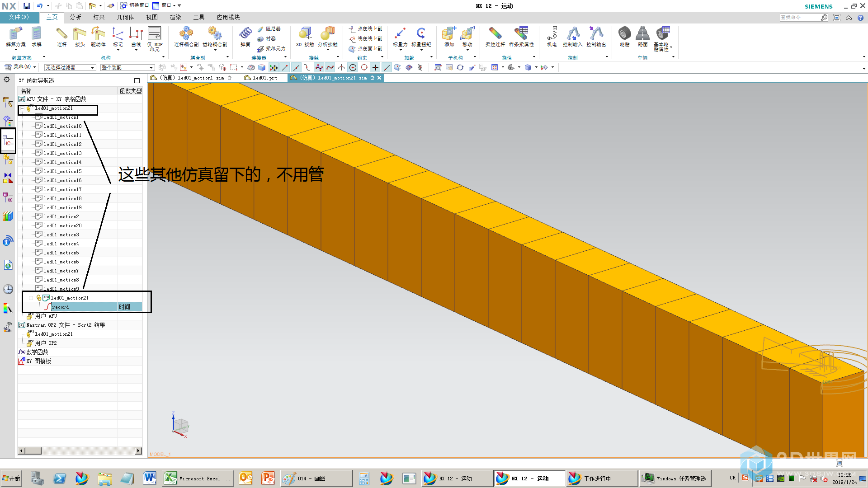Switch to the 结果 ribbon tab
The width and height of the screenshot is (868, 488).
click(x=99, y=17)
